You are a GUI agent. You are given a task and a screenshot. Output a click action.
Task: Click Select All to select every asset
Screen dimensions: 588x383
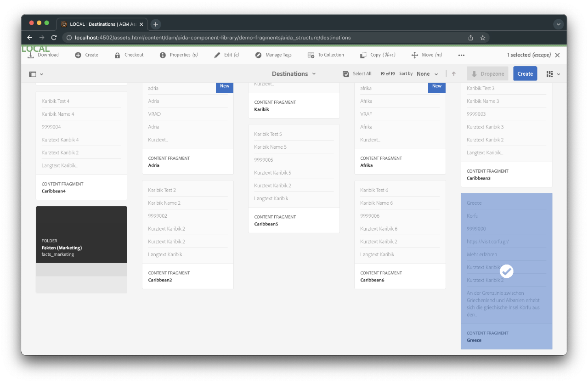pos(357,73)
